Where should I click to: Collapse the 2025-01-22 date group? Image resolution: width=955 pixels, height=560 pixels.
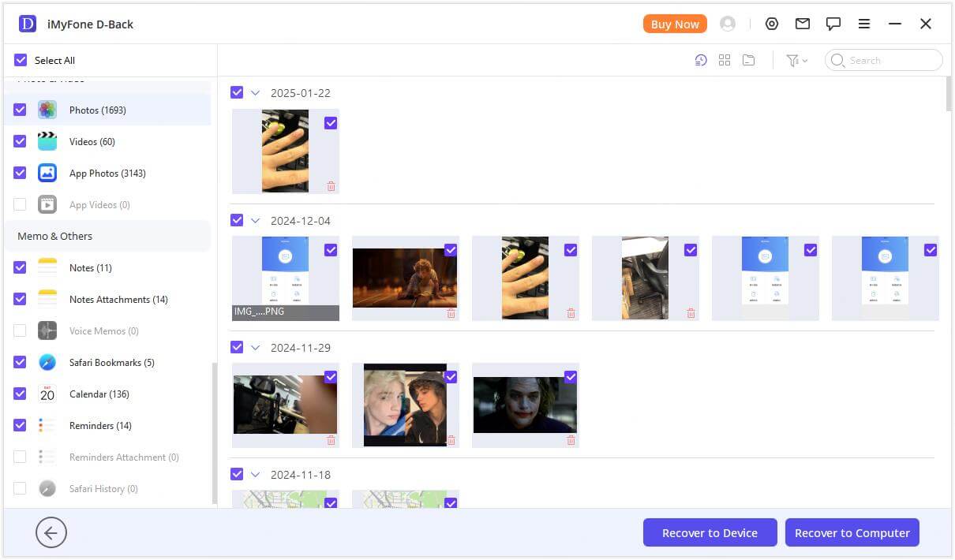tap(255, 93)
